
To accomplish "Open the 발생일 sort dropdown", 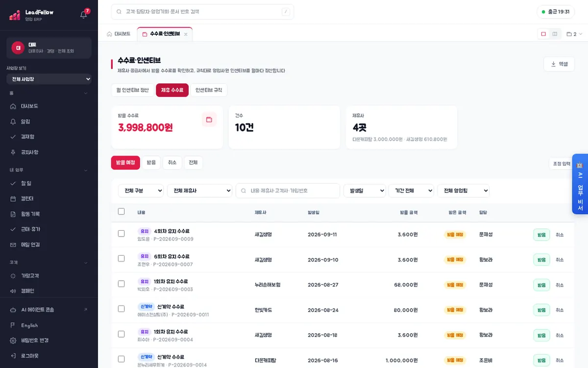I will click(365, 191).
